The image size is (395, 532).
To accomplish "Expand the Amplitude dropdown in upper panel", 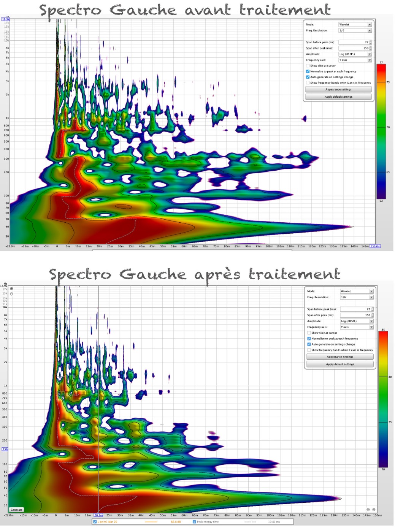I will pyautogui.click(x=355, y=54).
